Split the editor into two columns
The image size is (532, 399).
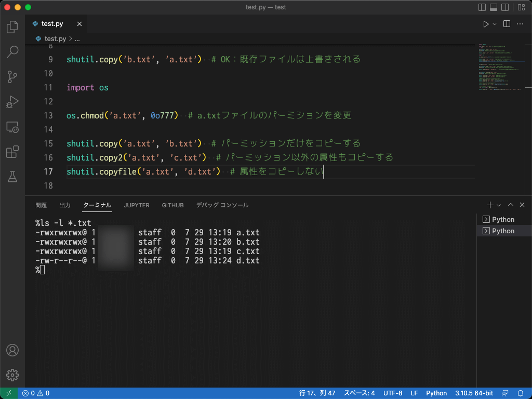506,23
